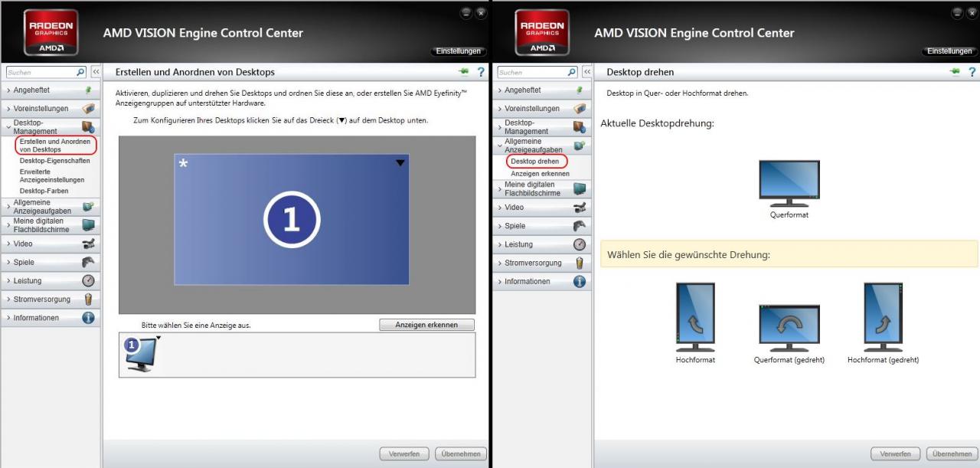This screenshot has width=980, height=468.
Task: Click the Leistung gauge icon in left window
Action: [x=89, y=280]
